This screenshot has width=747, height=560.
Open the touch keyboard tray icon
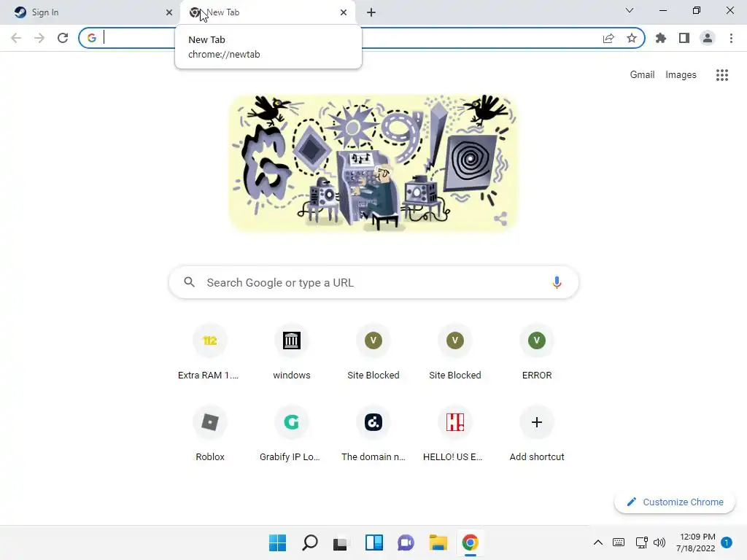click(x=619, y=542)
